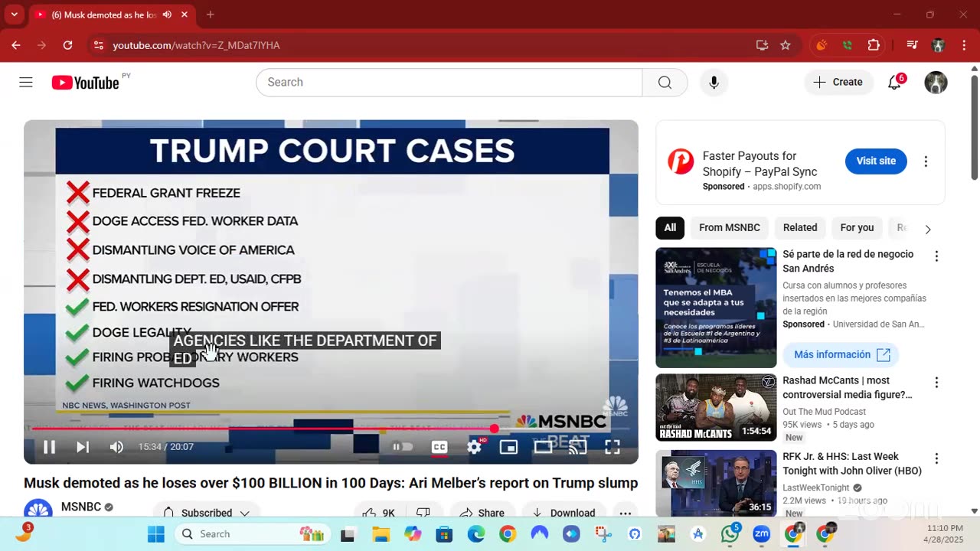Reload the page
This screenshot has height=551, width=980.
pos(67,45)
